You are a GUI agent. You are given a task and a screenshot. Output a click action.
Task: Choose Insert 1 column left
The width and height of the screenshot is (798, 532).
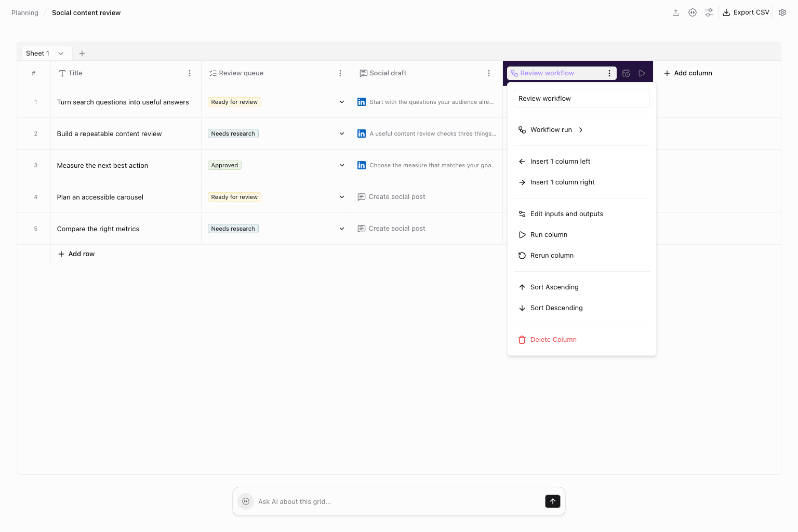coord(581,162)
